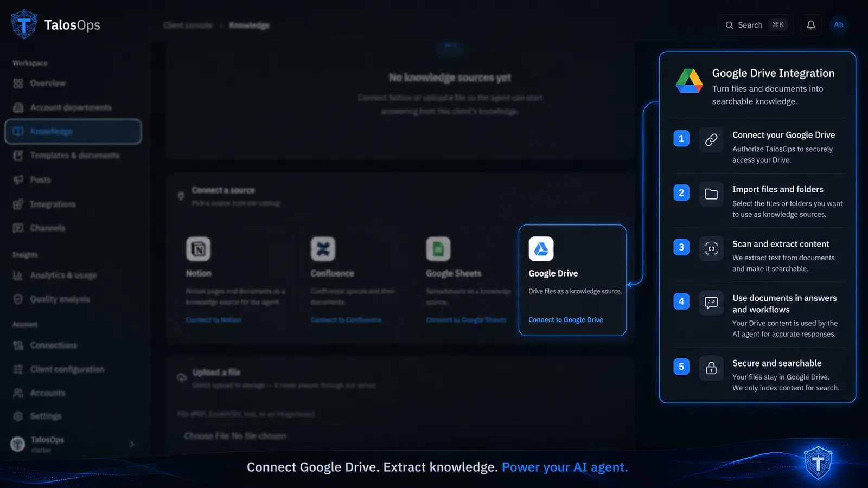868x488 pixels.
Task: Click the Google Drive source icon
Action: point(541,249)
